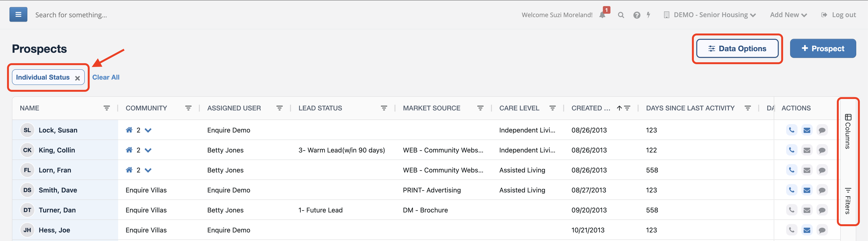This screenshot has width=868, height=241.
Task: Toggle Created date sort arrow
Action: click(619, 108)
